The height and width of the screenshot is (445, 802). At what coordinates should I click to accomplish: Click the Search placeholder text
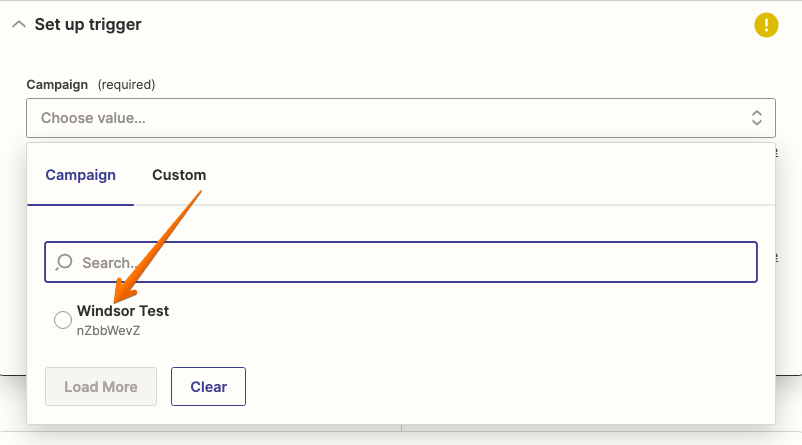(x=109, y=263)
